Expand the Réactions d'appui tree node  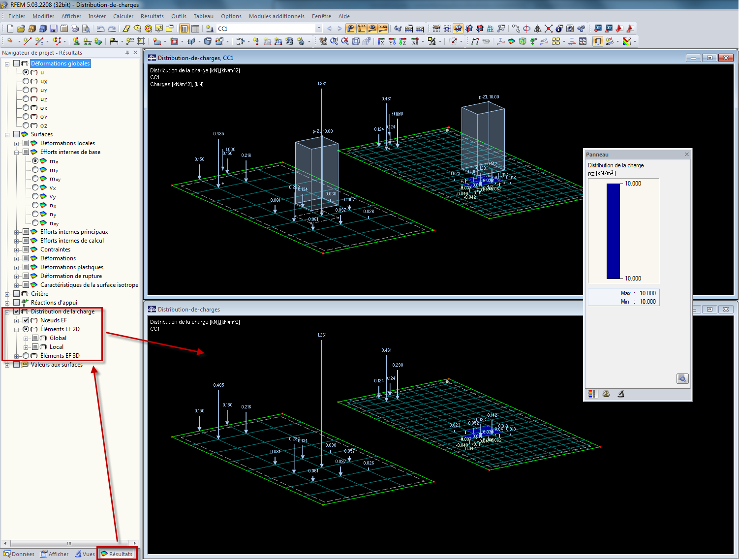coord(7,303)
